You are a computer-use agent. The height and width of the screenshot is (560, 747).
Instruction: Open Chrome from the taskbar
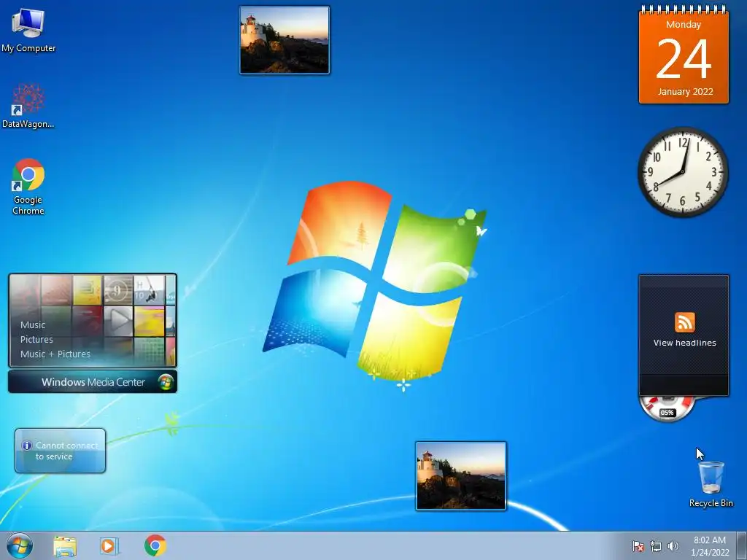coord(155,545)
